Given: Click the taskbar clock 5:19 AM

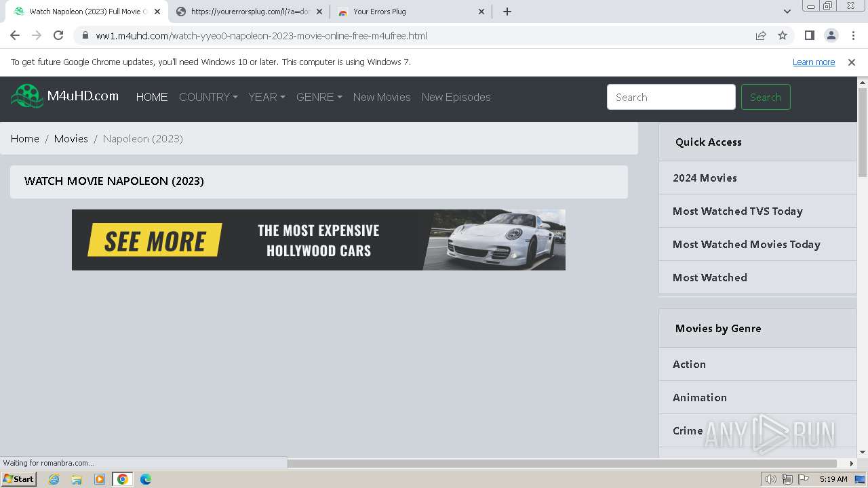Looking at the screenshot, I should point(833,479).
